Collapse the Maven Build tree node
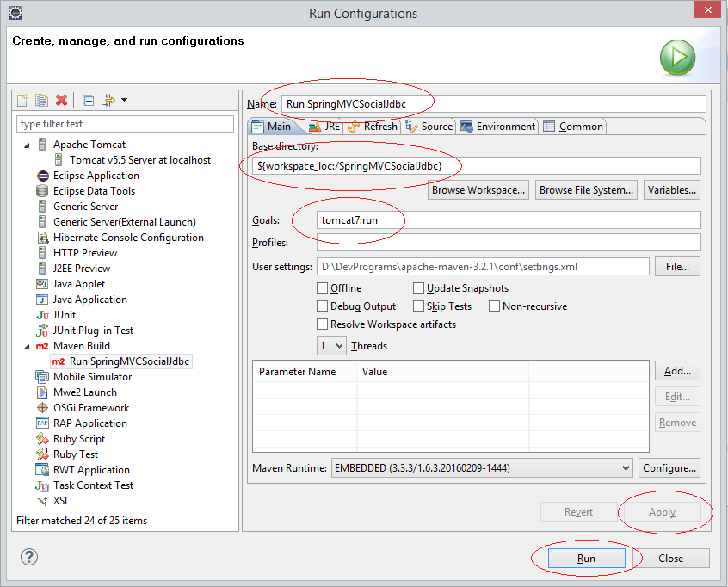 (x=27, y=347)
